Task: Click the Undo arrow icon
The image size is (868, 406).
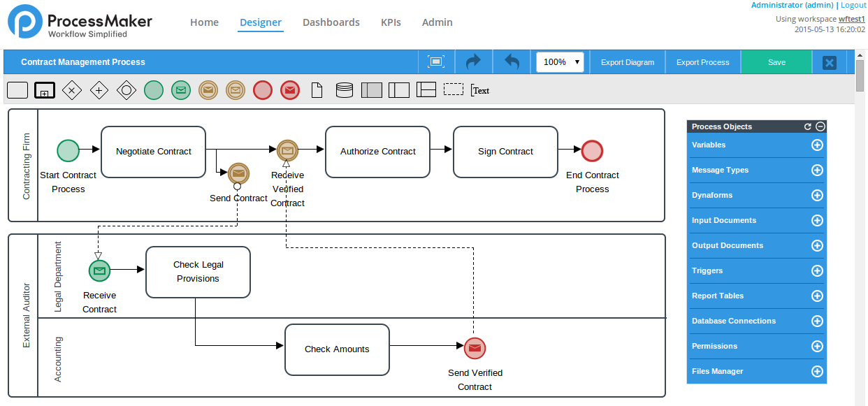Action: (511, 61)
